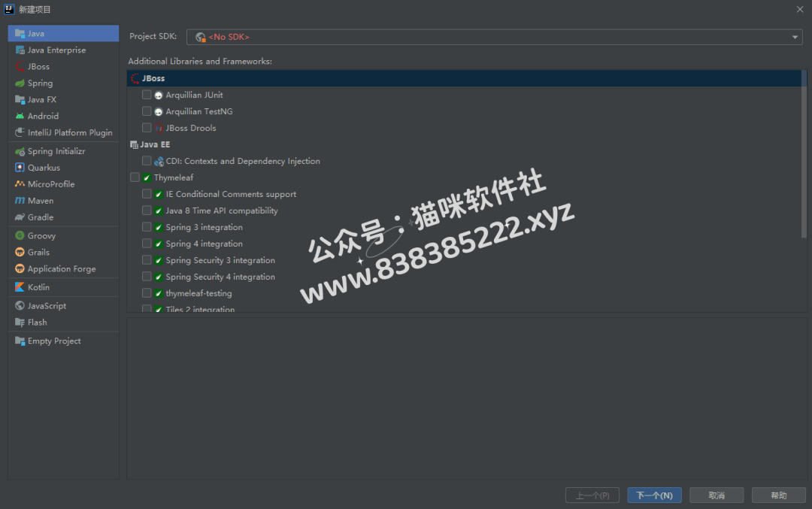Check the JBoss Drools framework box
Screen dimensions: 812x509
tap(147, 128)
